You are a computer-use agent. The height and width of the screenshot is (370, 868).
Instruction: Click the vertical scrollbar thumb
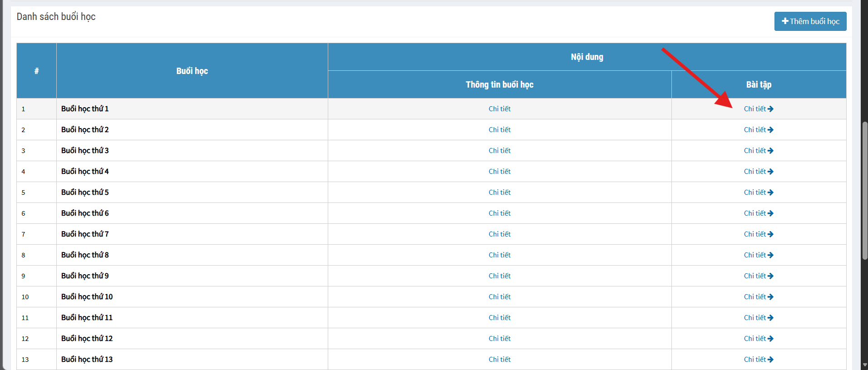coord(864,191)
